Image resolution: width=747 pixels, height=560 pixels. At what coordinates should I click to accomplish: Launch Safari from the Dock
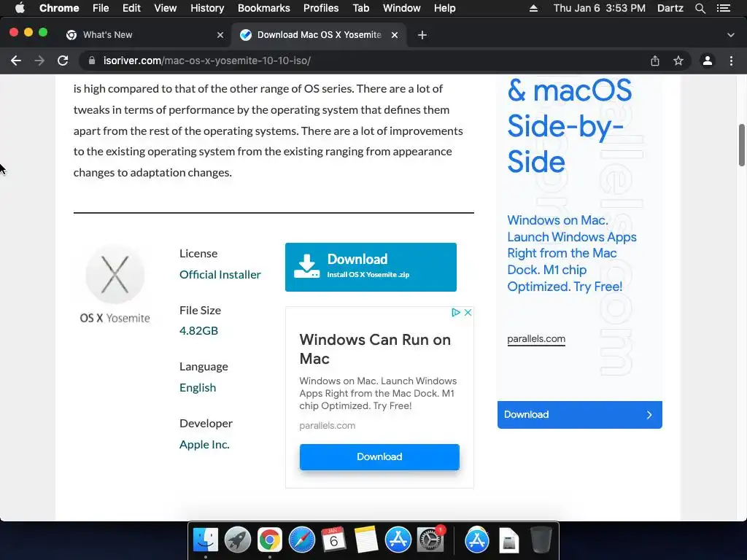(x=301, y=540)
